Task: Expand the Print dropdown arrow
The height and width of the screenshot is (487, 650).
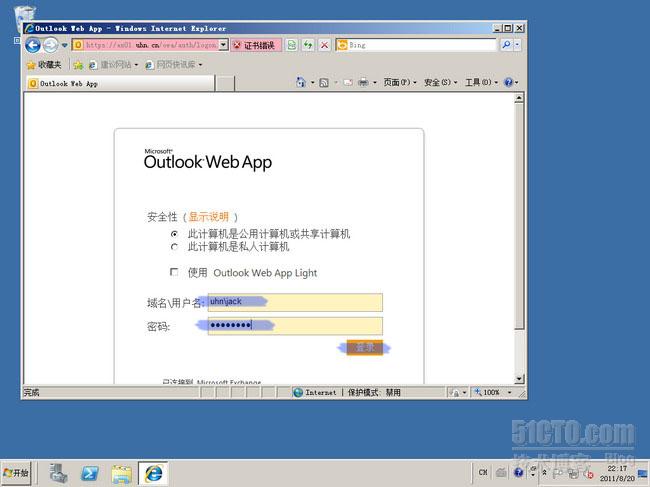Action: click(x=375, y=82)
